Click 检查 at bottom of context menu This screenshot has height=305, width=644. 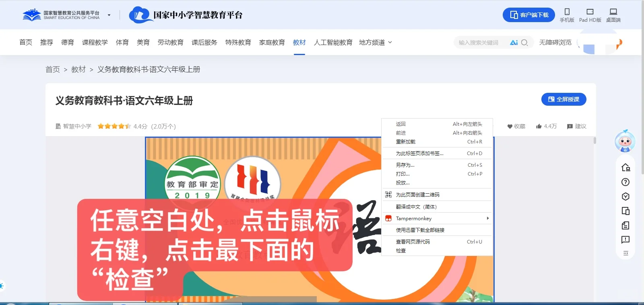[437, 251]
